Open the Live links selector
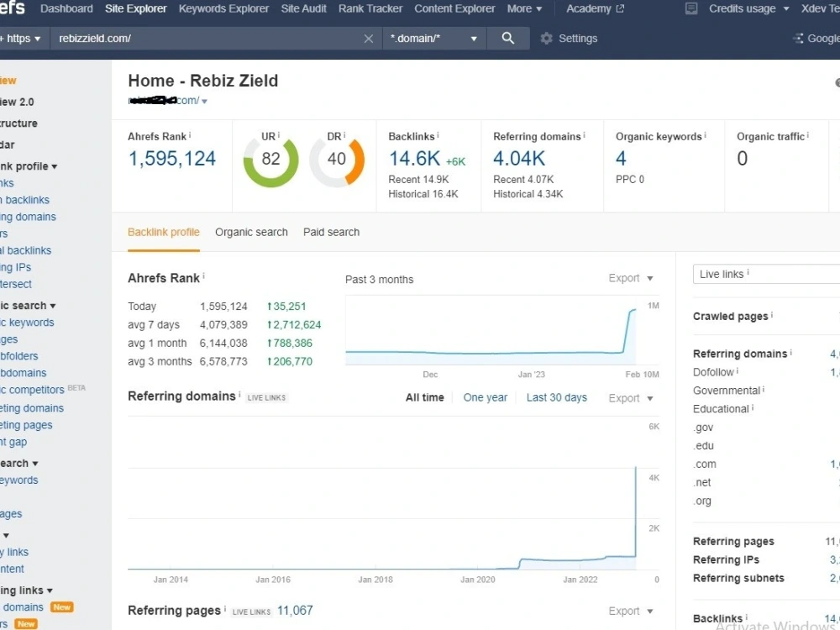 click(766, 274)
